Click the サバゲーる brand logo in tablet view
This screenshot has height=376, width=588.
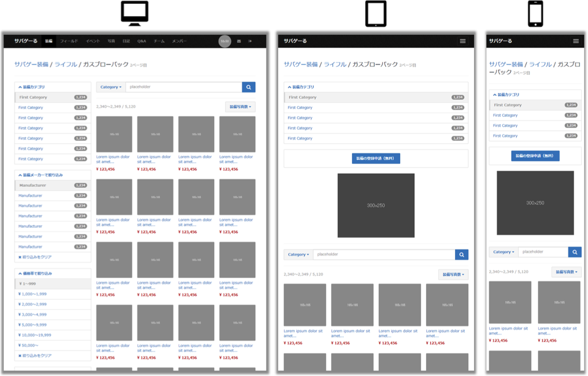296,41
